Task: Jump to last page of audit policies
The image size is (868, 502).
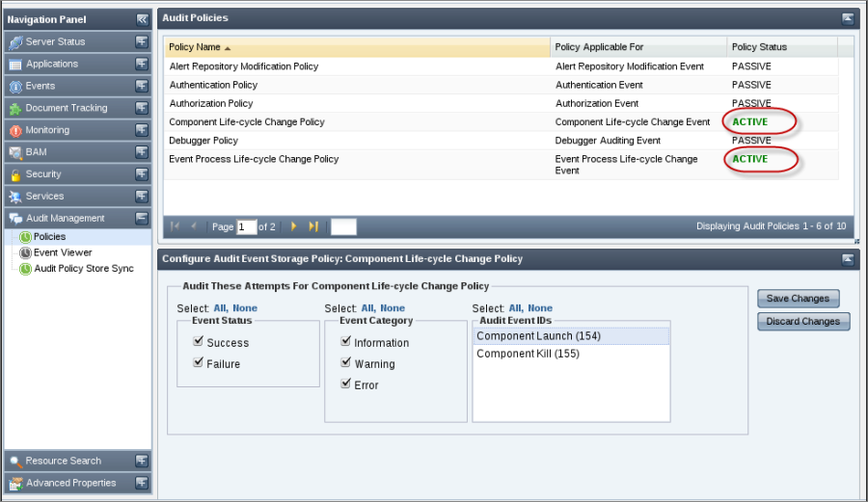Action: 313,226
